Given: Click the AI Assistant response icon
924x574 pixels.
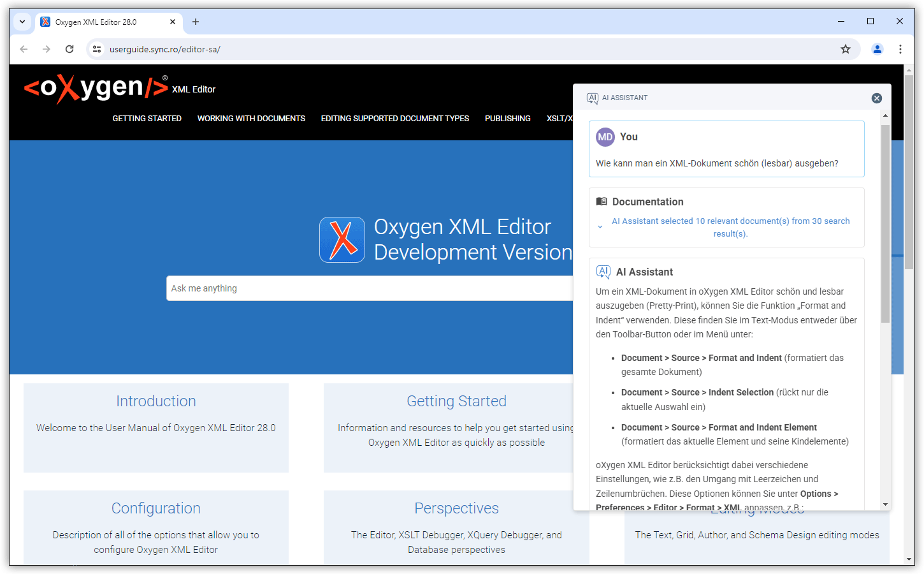Looking at the screenshot, I should click(x=603, y=272).
